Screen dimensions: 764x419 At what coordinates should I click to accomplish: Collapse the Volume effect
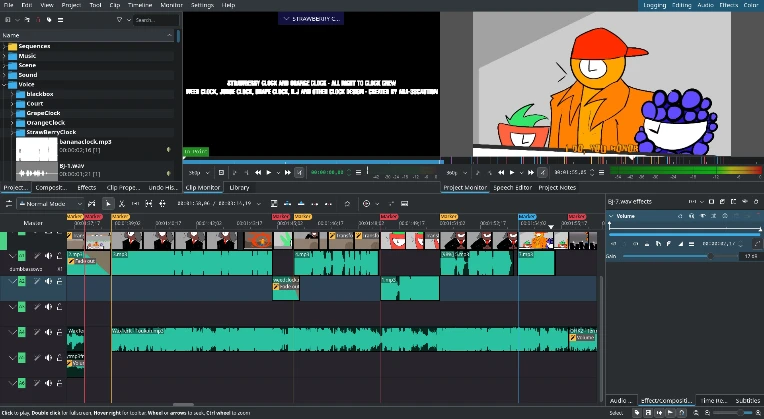(x=611, y=216)
